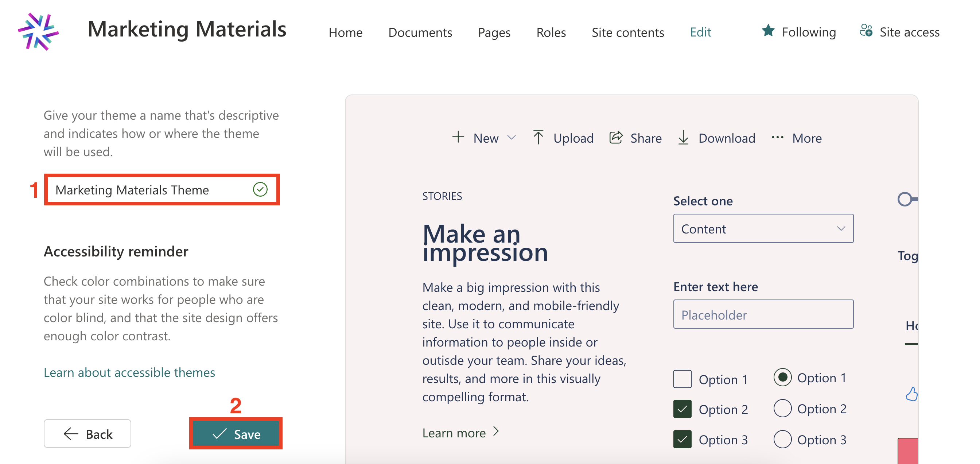Open the More ellipsis menu
Screen dimensions: 980x464
777,138
